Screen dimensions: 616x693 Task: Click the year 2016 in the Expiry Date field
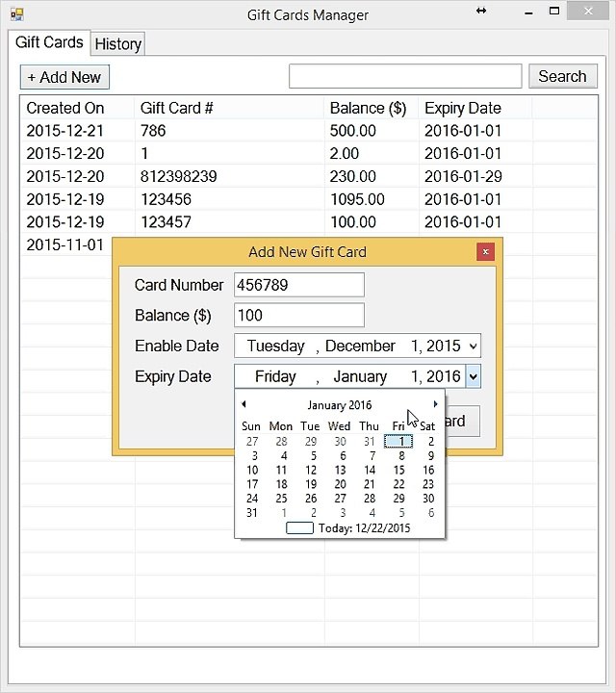click(x=444, y=376)
